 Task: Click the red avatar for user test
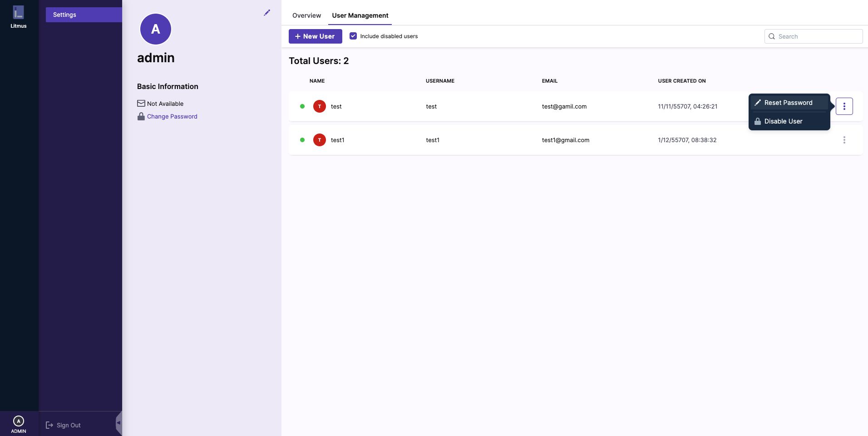click(320, 106)
